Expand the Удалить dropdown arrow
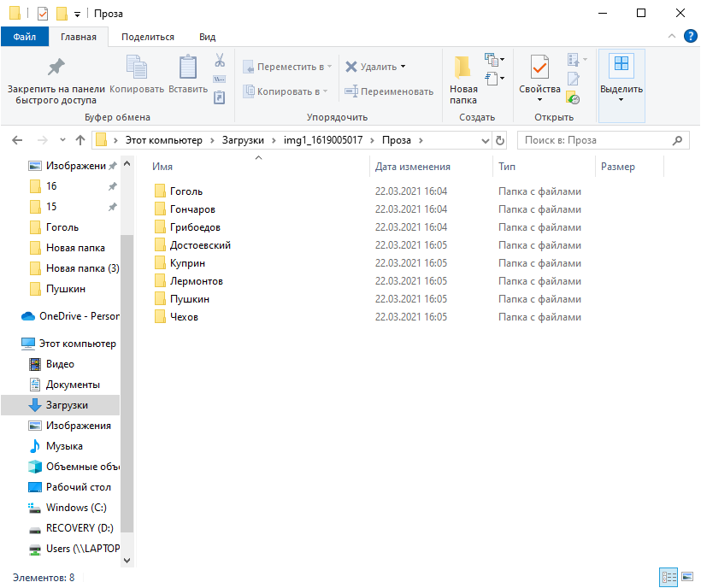This screenshot has height=588, width=701. pos(404,67)
